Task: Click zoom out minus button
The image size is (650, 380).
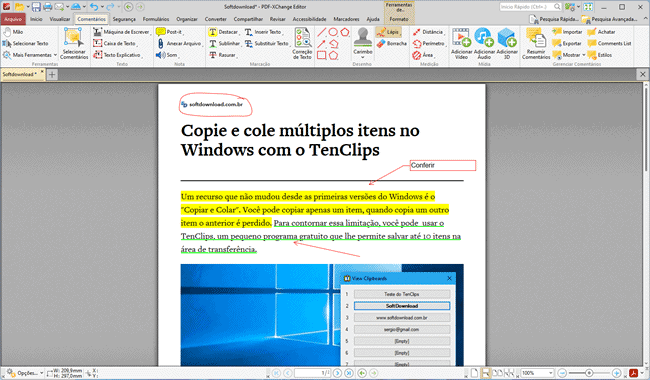Action: click(x=562, y=373)
